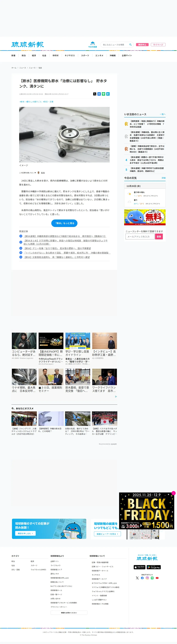Click the Ryukyu Shimpo header logo

pyautogui.click(x=27, y=44)
